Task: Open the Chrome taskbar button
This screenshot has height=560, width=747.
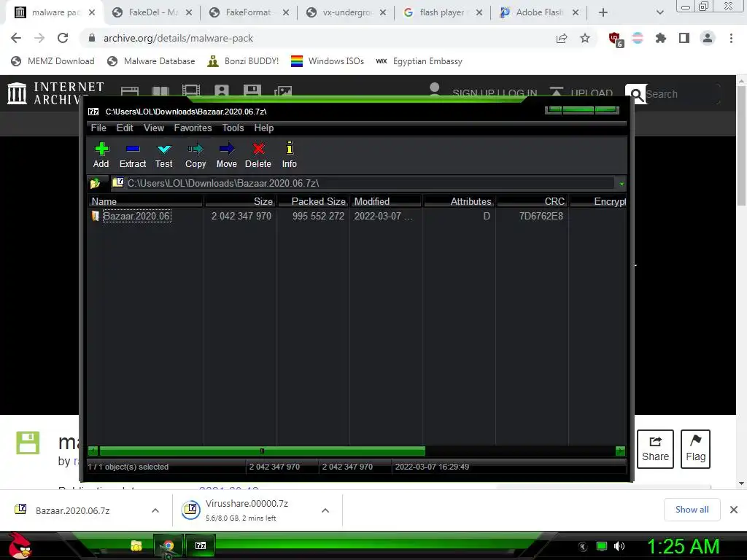Action: pyautogui.click(x=169, y=545)
